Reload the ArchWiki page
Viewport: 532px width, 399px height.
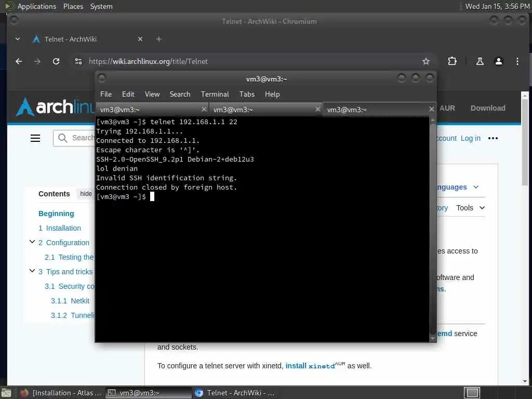56,61
